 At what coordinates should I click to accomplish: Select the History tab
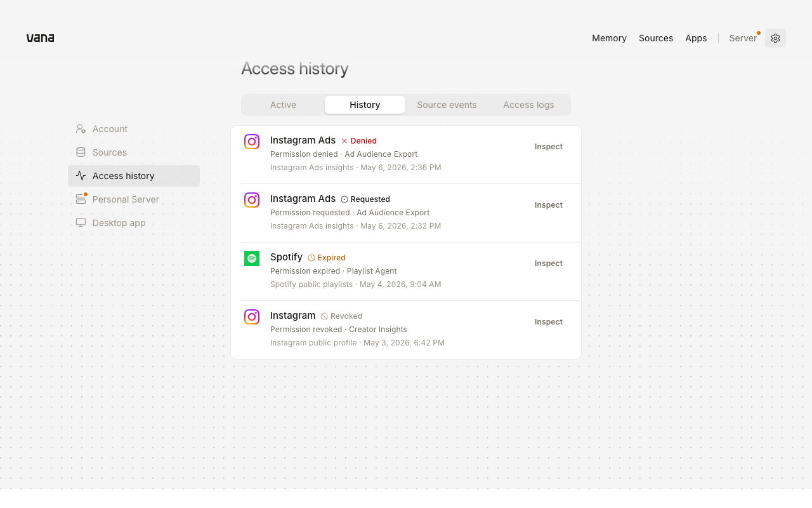coord(365,105)
